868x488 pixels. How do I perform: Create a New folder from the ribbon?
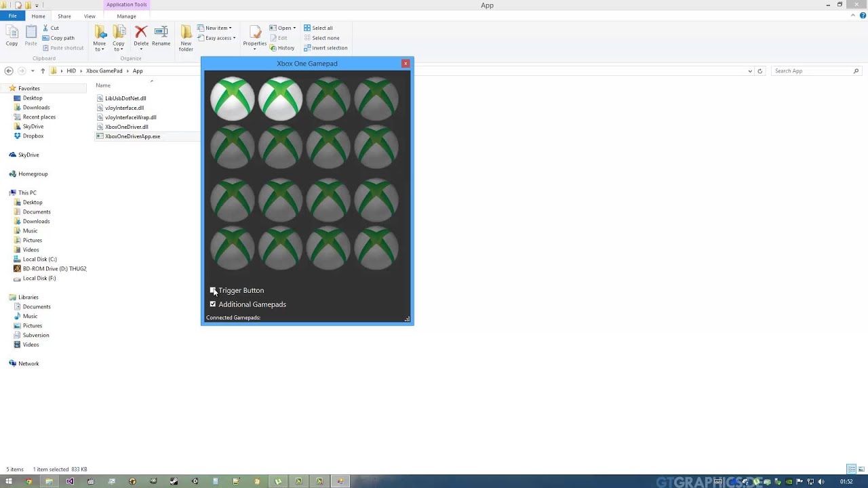186,38
